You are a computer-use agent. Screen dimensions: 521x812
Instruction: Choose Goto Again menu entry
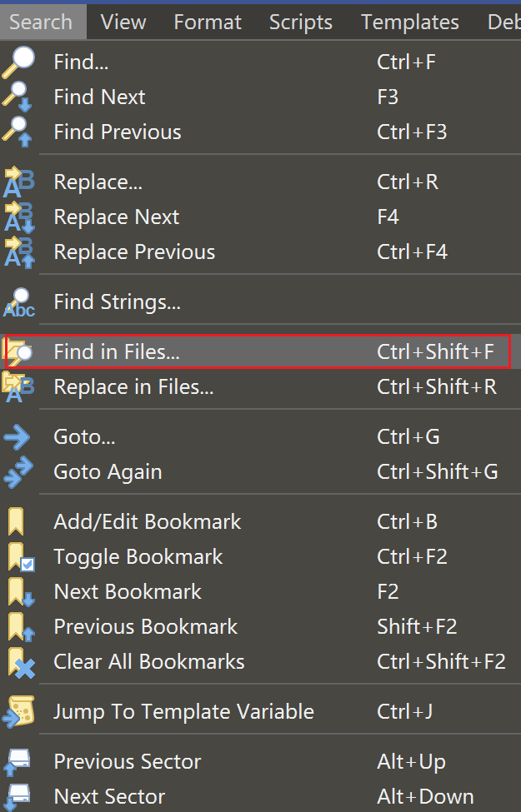pyautogui.click(x=108, y=472)
